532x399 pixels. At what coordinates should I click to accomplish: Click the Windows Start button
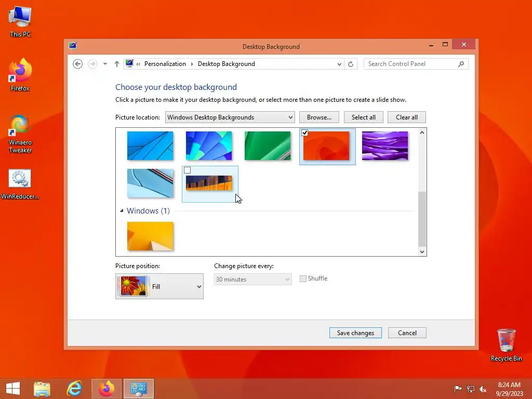[x=13, y=389]
